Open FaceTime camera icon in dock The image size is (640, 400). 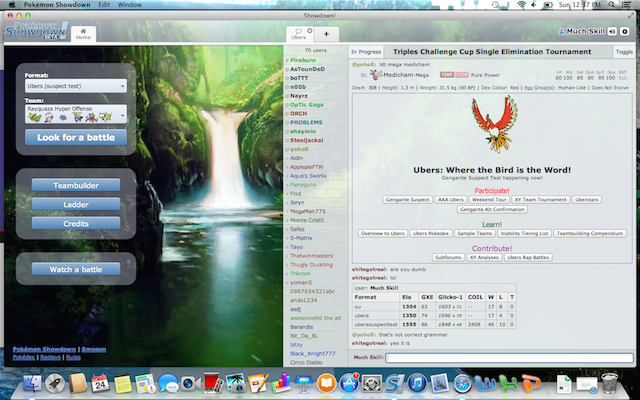190,383
